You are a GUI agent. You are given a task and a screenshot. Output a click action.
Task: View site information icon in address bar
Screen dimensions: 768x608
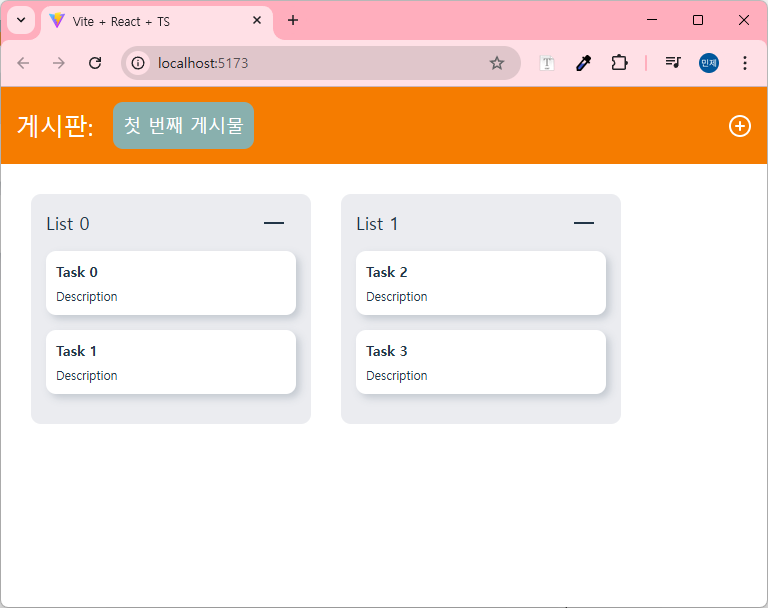point(138,63)
